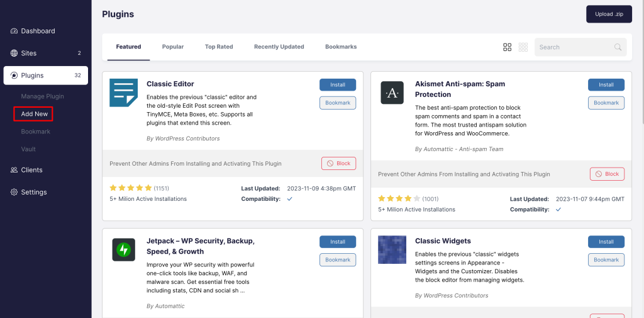
Task: Open the Bookmarks tab
Action: (x=341, y=47)
